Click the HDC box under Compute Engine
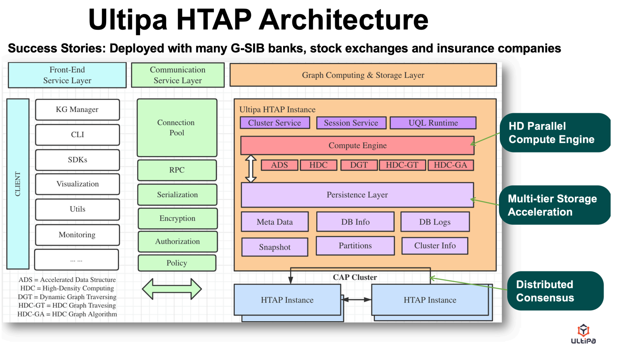 pyautogui.click(x=319, y=165)
